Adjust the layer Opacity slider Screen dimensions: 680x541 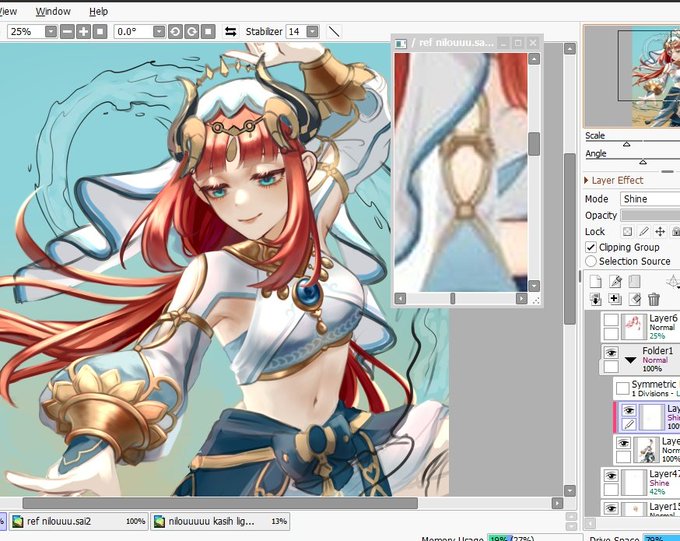[x=650, y=215]
